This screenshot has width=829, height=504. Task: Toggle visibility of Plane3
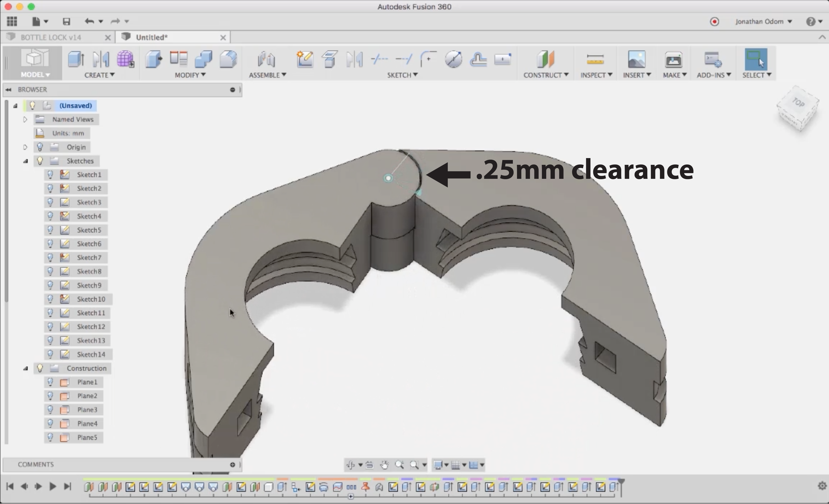pyautogui.click(x=50, y=409)
